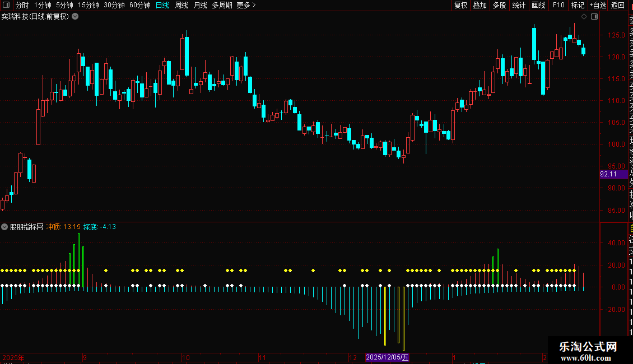The height and width of the screenshot is (364, 633).
Task: Switch to 周线 weekly chart
Action: tap(181, 5)
